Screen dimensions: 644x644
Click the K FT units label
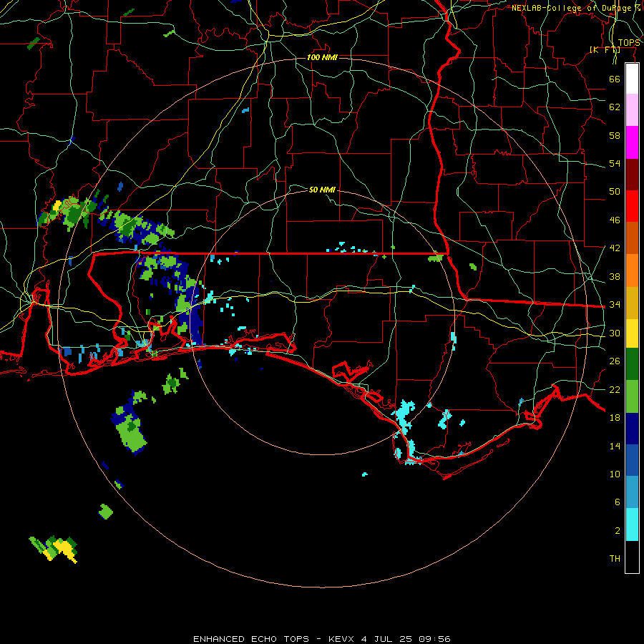tap(605, 50)
